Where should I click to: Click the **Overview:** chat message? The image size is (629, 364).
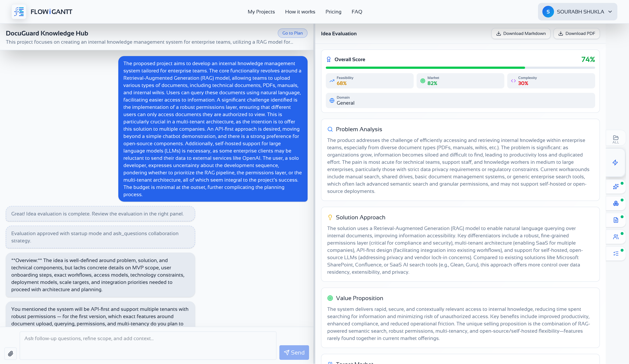pos(100,275)
